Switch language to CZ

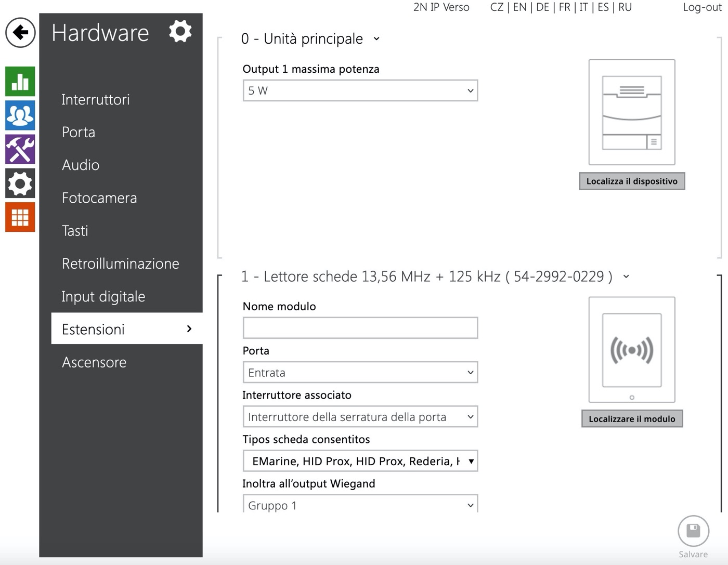(x=497, y=7)
